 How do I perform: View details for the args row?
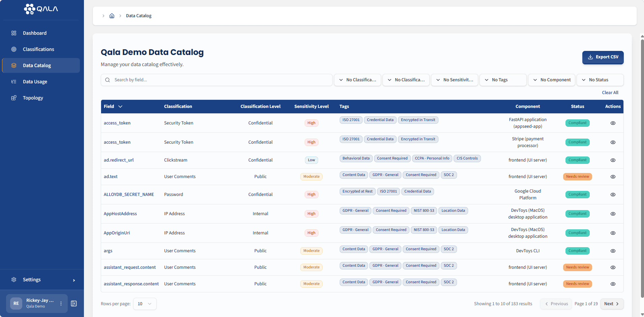click(x=613, y=251)
